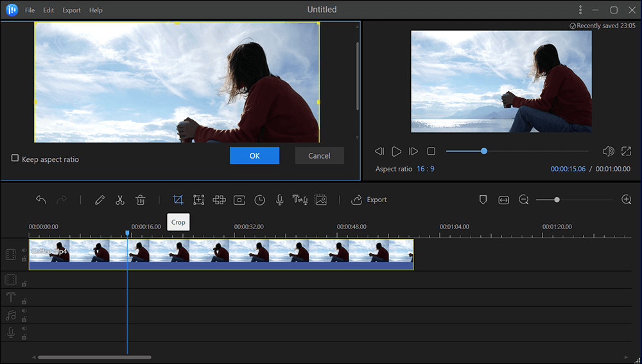Confirm crop with OK button
Image resolution: width=642 pixels, height=364 pixels.
pyautogui.click(x=255, y=155)
